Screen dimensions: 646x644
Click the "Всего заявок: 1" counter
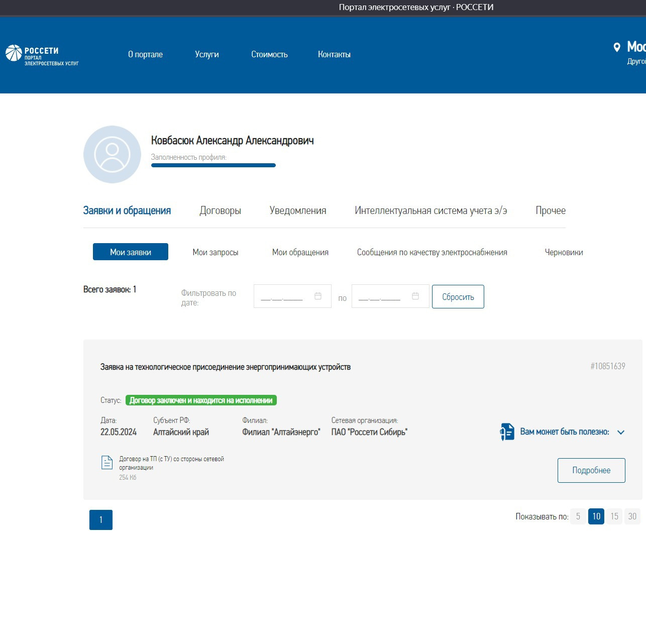point(110,289)
